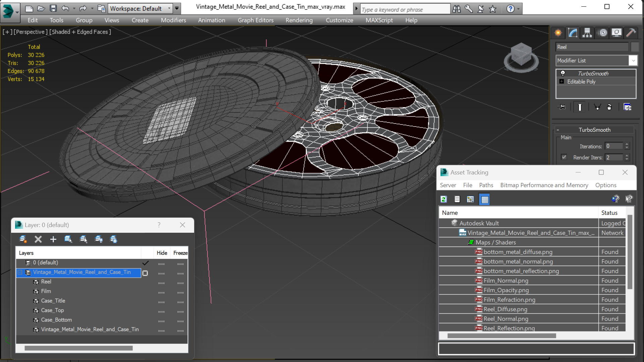
Task: Toggle Freeze for the Case_Top object
Action: pyautogui.click(x=180, y=311)
